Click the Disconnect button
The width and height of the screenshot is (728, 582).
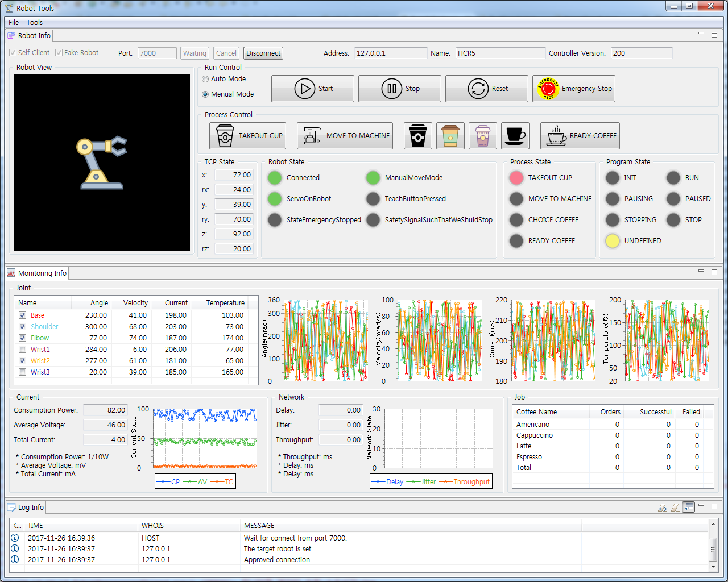263,53
